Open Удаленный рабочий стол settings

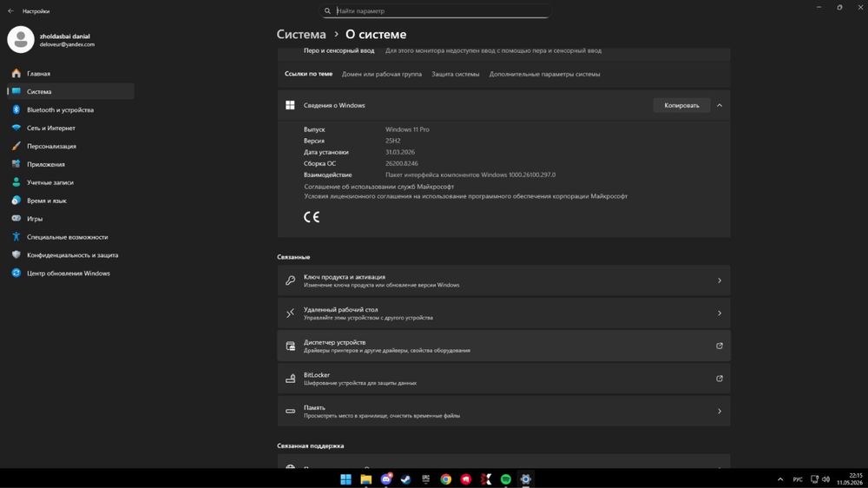point(503,313)
